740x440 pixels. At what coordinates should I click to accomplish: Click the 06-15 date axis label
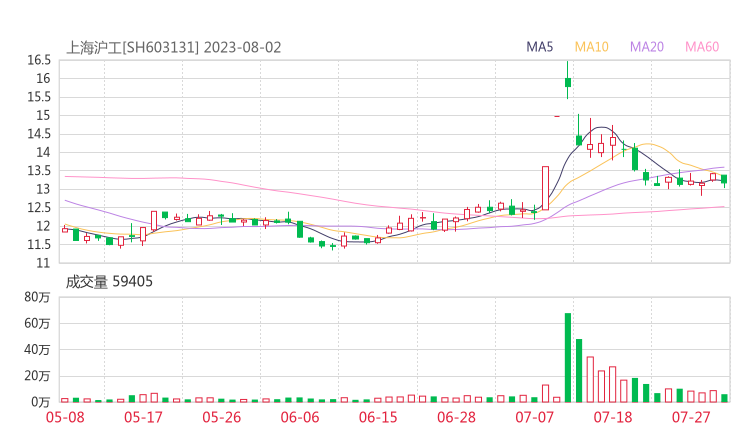[x=378, y=417]
